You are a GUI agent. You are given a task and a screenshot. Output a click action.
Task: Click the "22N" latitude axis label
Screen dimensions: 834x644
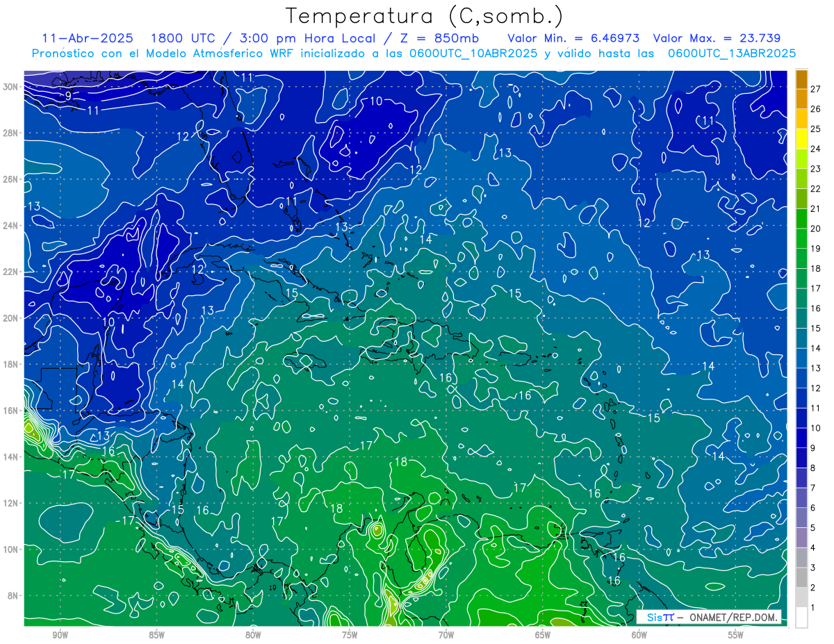click(x=10, y=272)
